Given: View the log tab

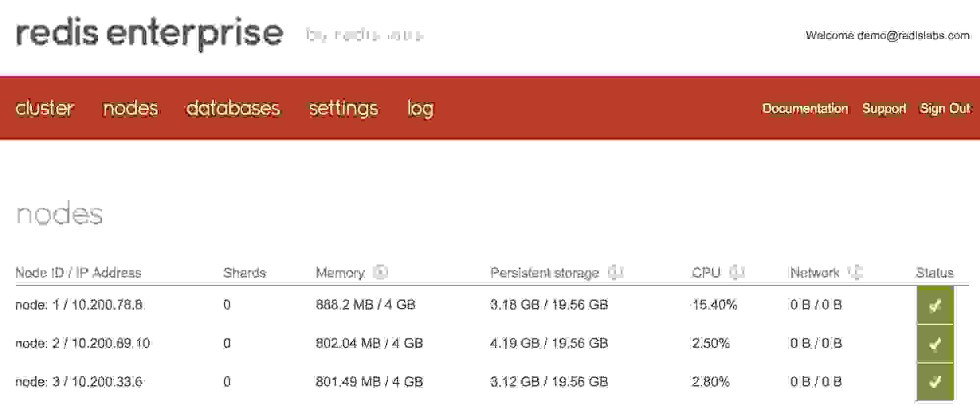Looking at the screenshot, I should tap(420, 109).
